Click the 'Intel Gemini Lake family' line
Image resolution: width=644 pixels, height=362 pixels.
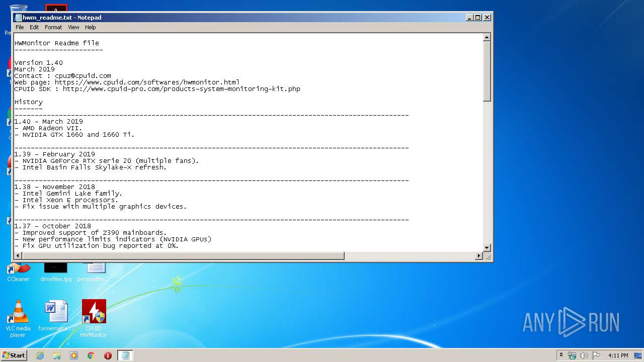[x=68, y=194]
